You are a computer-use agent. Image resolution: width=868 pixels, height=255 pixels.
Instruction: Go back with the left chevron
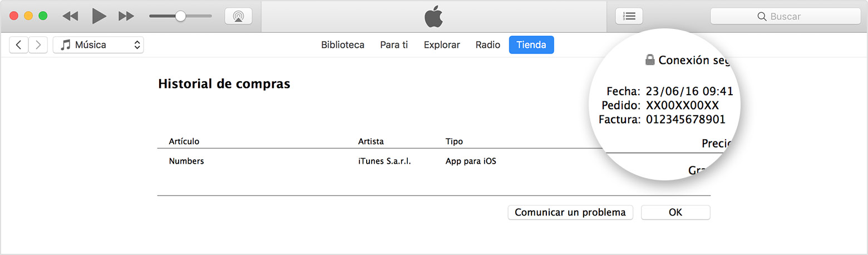(x=19, y=45)
